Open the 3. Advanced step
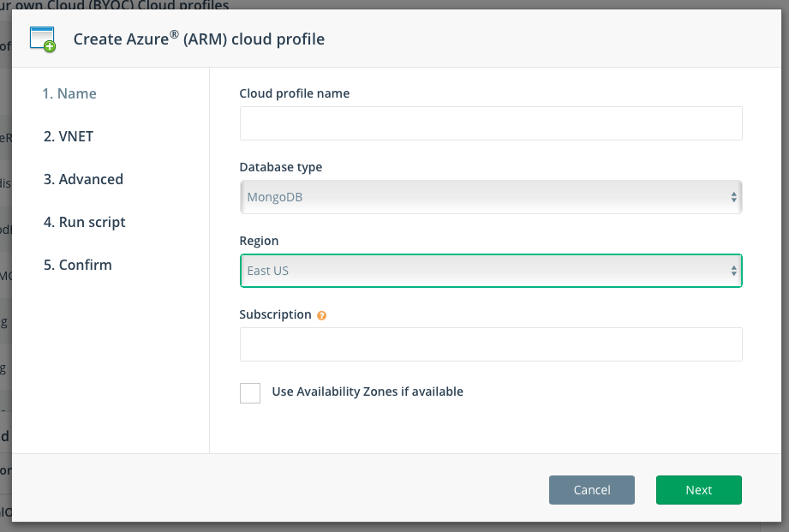 [83, 179]
